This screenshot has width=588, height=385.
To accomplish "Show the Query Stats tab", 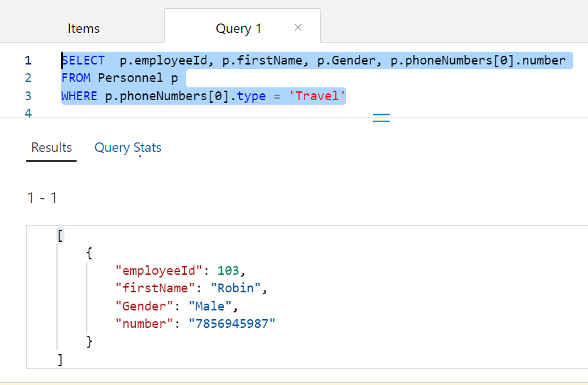I will (x=128, y=148).
